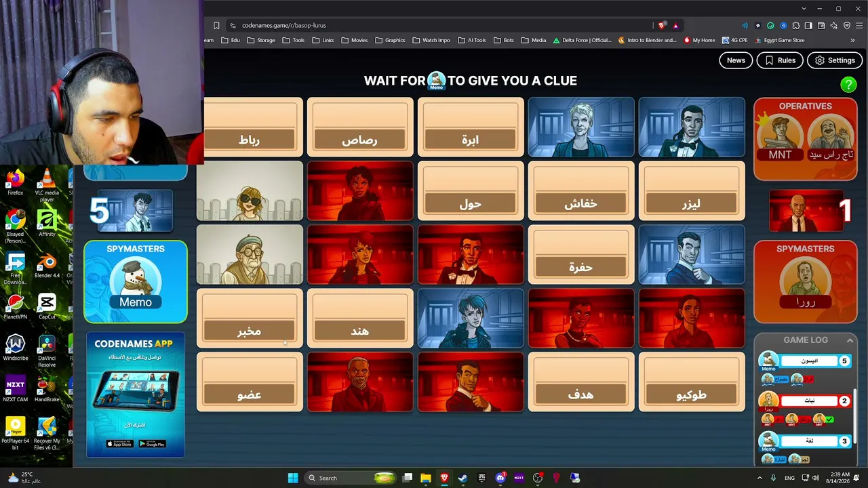This screenshot has width=868, height=488.
Task: Open the 4G CPE bookmark
Action: (x=734, y=40)
